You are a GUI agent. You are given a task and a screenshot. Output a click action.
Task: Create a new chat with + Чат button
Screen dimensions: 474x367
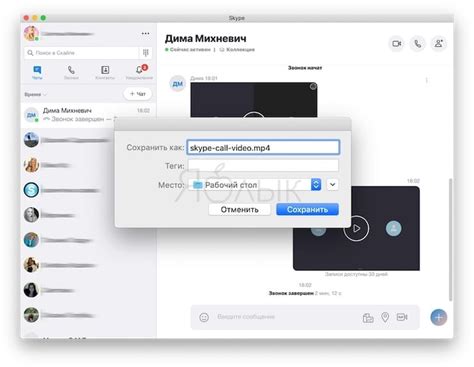click(x=137, y=94)
